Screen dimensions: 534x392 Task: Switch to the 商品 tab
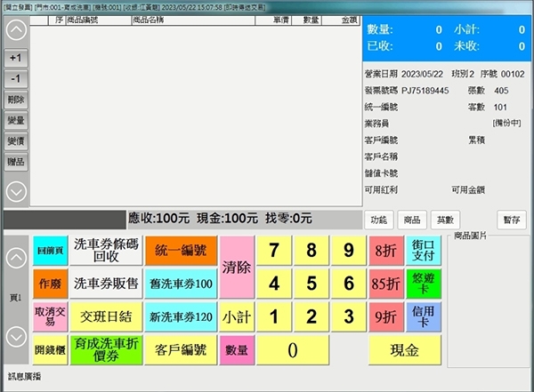tap(412, 220)
